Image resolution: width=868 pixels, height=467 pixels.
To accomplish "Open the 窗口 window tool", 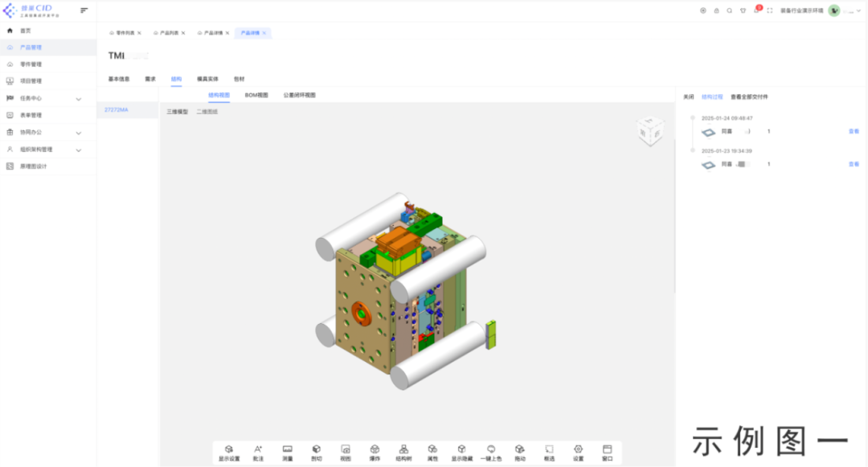I will [x=608, y=453].
